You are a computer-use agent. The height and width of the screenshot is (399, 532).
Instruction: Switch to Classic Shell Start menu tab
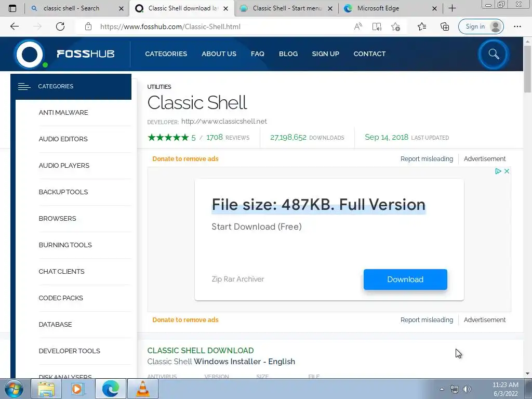click(287, 8)
